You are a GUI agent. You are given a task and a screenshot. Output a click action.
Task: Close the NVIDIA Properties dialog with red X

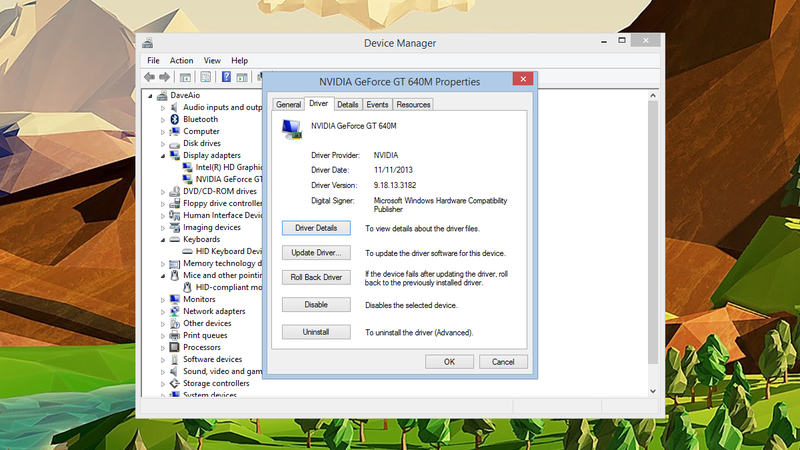click(x=523, y=79)
